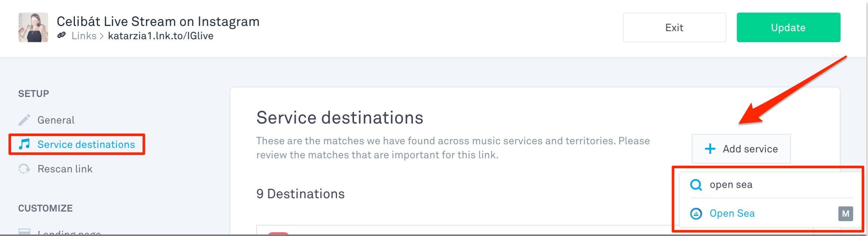The width and height of the screenshot is (868, 236).
Task: Go to Service destinations in the sidebar
Action: tap(86, 144)
